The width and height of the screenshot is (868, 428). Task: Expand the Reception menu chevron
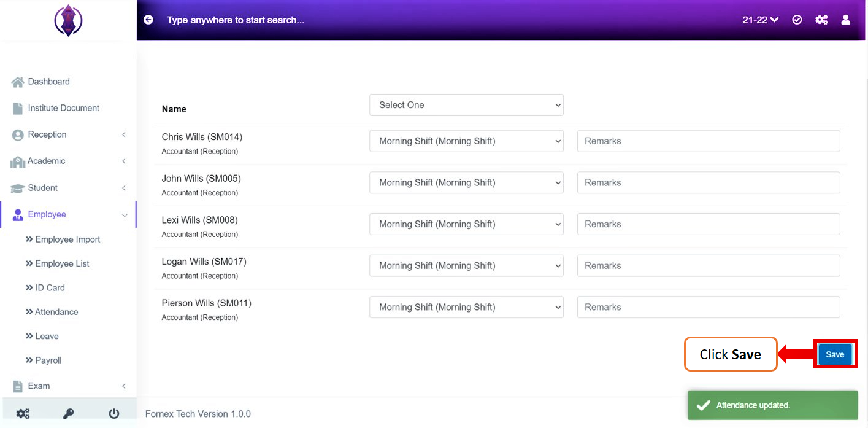pos(124,134)
